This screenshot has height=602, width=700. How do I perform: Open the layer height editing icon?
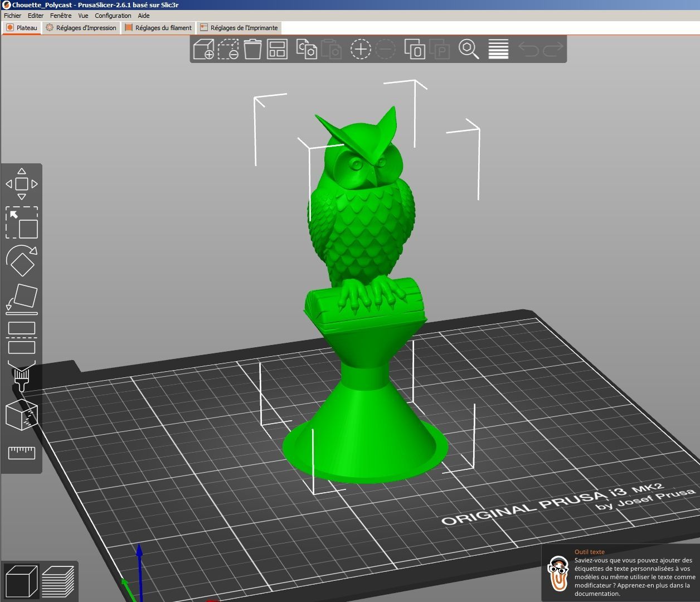pyautogui.click(x=498, y=49)
